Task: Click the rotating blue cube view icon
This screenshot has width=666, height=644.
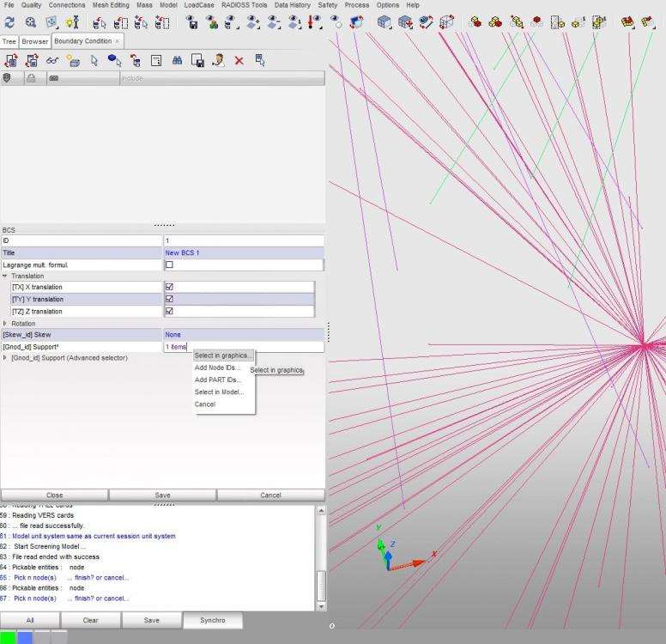Action: pyautogui.click(x=356, y=22)
